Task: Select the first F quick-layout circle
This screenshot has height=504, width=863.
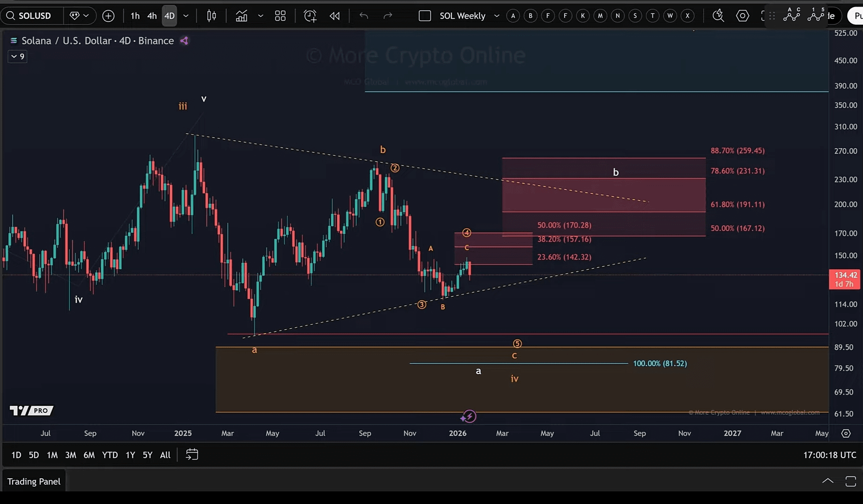Action: [x=548, y=16]
